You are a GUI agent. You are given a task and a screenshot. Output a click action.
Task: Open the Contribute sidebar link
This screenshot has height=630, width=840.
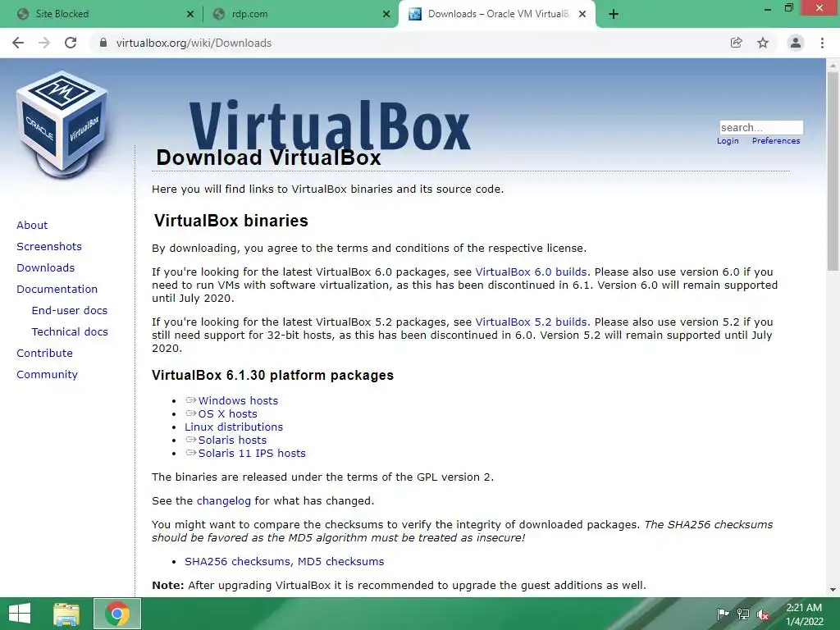[44, 353]
